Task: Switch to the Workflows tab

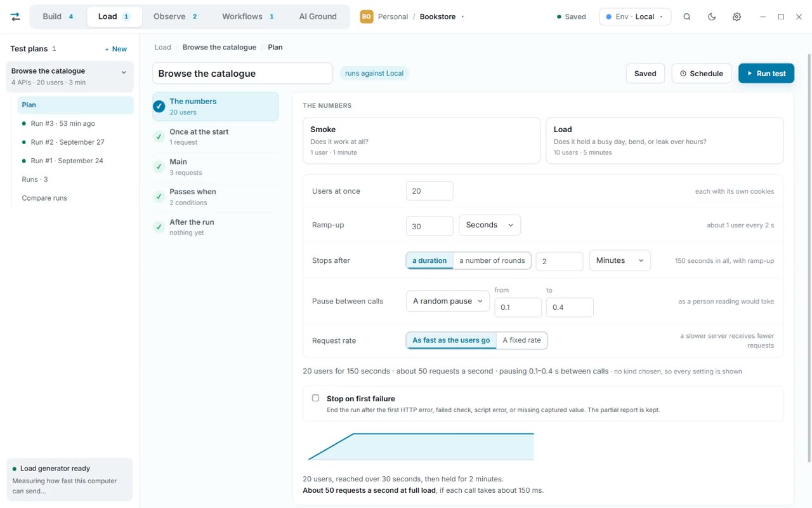Action: [248, 17]
